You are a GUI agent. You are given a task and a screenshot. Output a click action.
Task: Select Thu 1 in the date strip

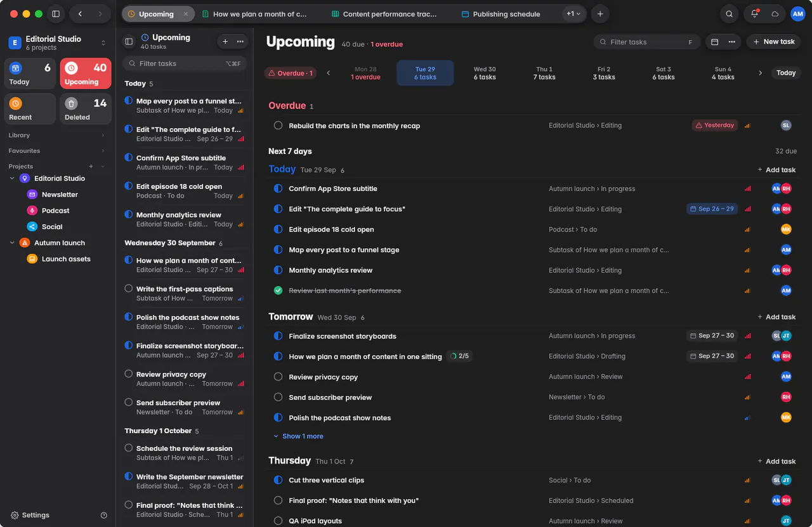point(544,73)
